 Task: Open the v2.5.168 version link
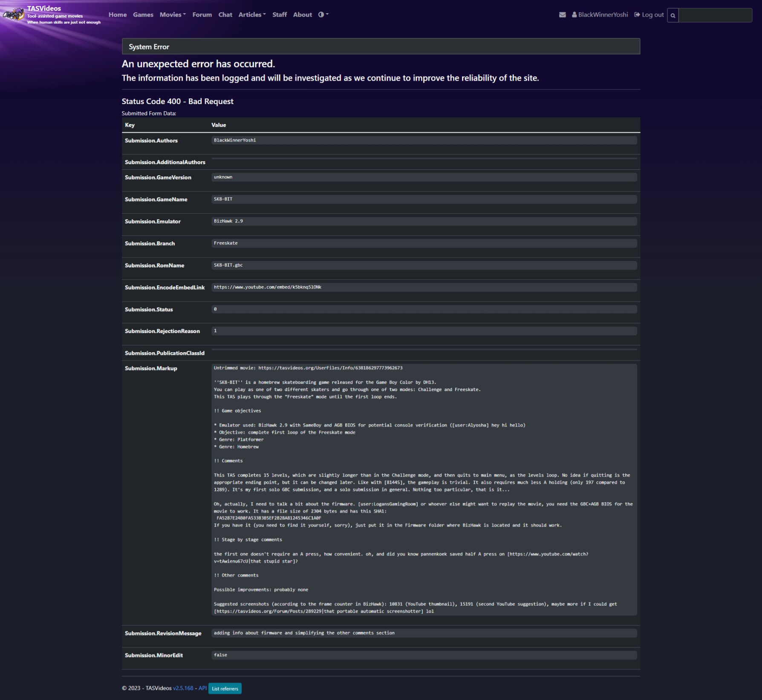(183, 688)
